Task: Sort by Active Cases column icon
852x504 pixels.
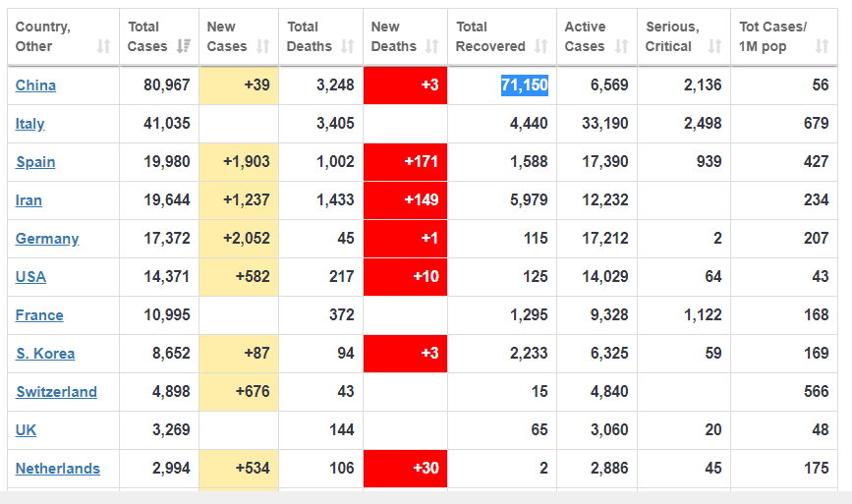Action: click(x=621, y=47)
